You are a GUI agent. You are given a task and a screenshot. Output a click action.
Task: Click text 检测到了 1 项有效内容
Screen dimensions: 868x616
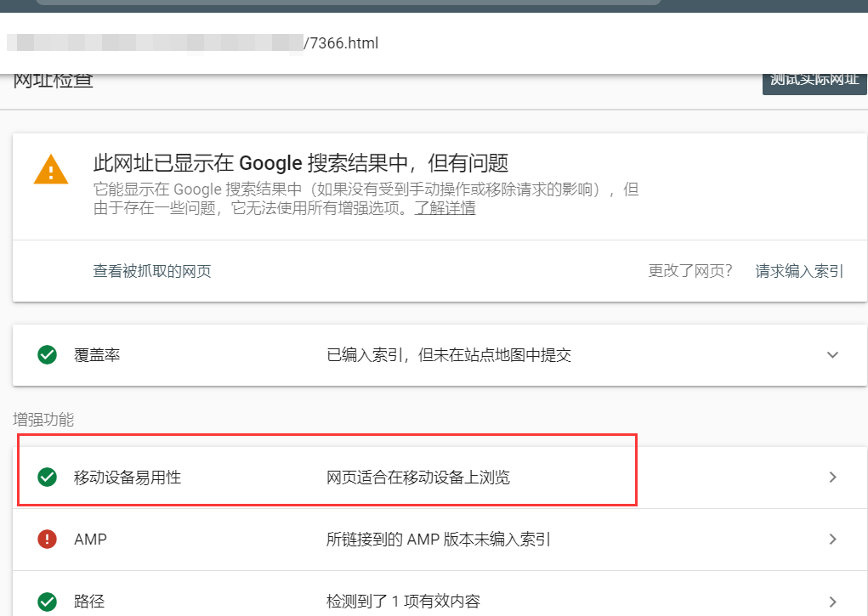click(403, 602)
